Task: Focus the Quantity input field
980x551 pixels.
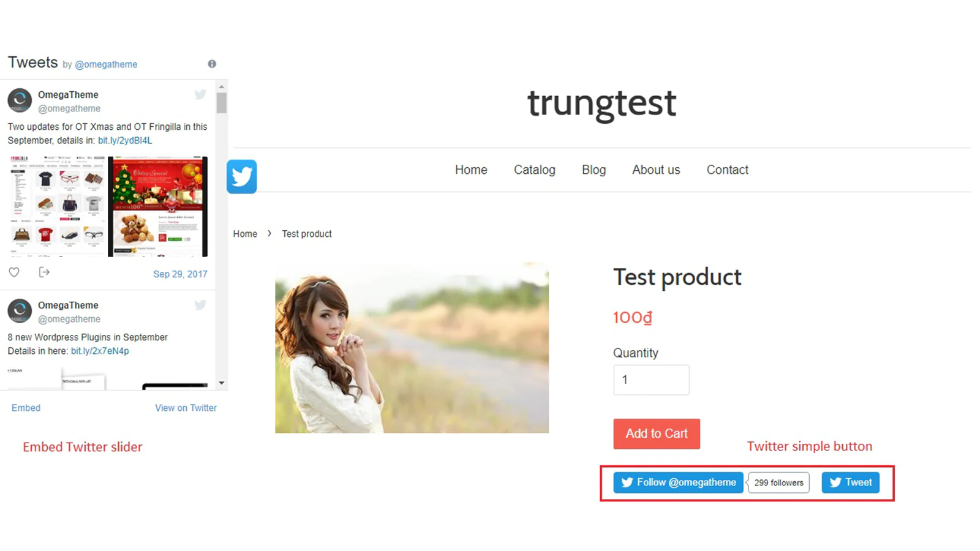Action: (x=651, y=380)
